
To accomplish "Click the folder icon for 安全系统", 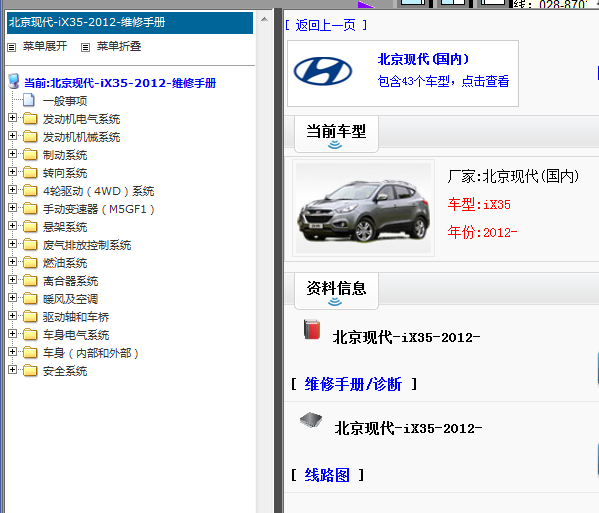I will (x=30, y=371).
